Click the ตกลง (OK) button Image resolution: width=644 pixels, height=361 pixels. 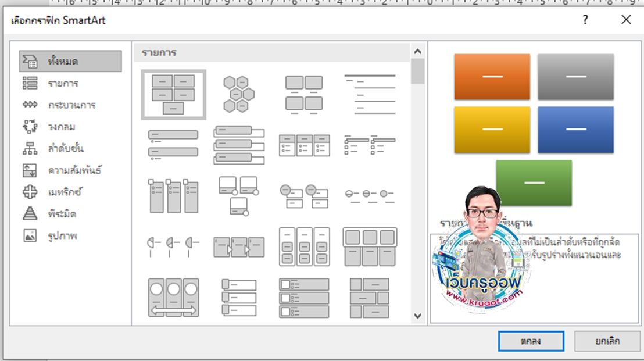click(531, 341)
